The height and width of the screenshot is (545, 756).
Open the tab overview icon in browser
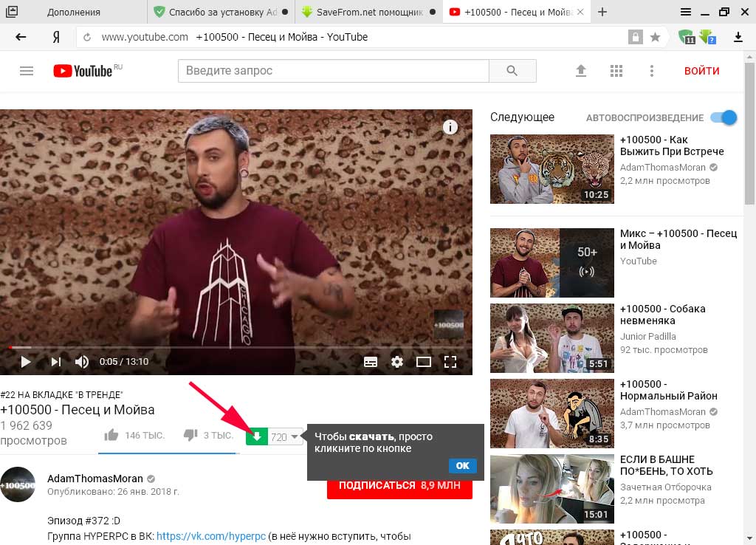pos(11,12)
